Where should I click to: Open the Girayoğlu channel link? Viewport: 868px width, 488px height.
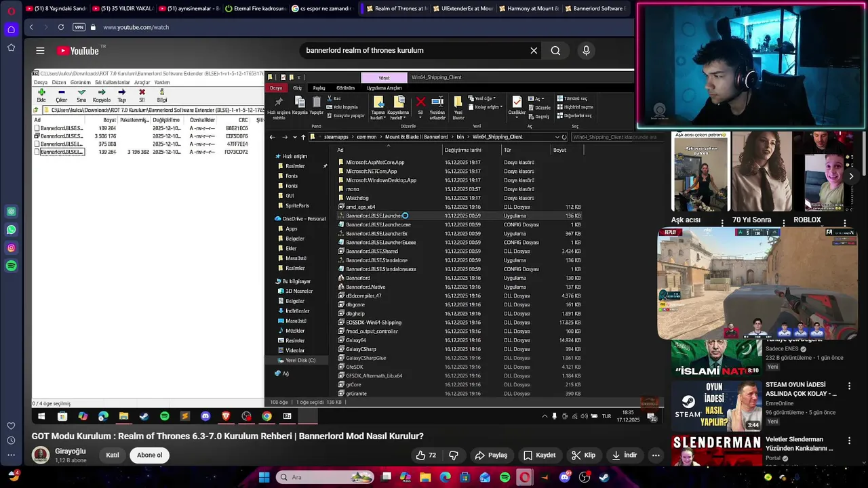[70, 451]
